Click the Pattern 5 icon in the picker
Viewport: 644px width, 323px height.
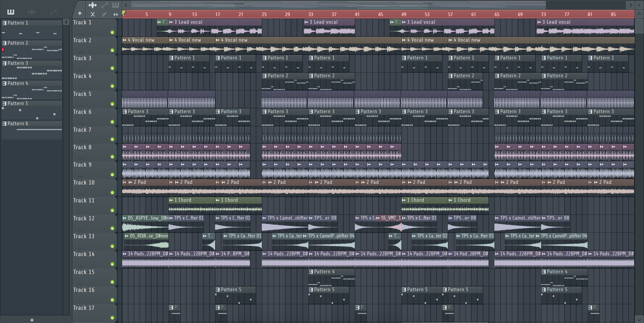click(x=4, y=104)
